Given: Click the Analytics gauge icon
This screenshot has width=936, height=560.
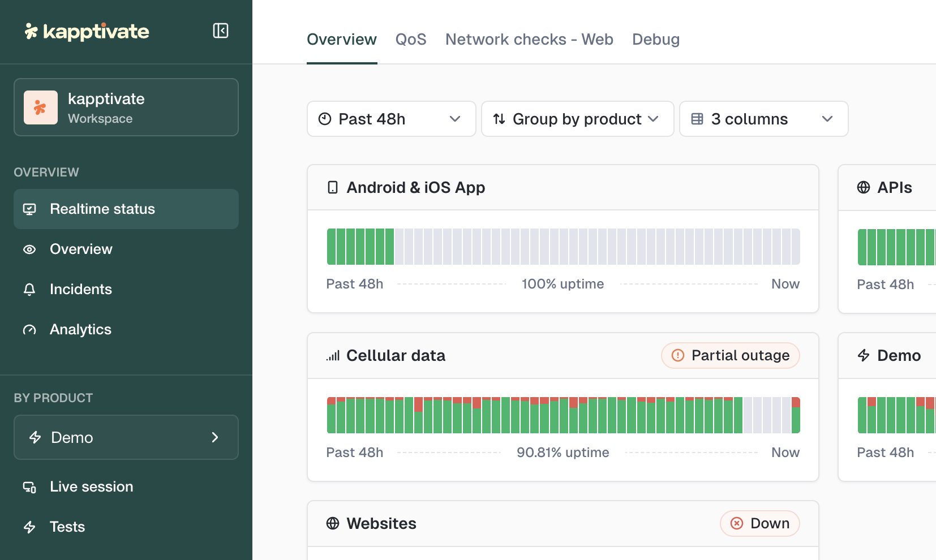Looking at the screenshot, I should tap(29, 330).
